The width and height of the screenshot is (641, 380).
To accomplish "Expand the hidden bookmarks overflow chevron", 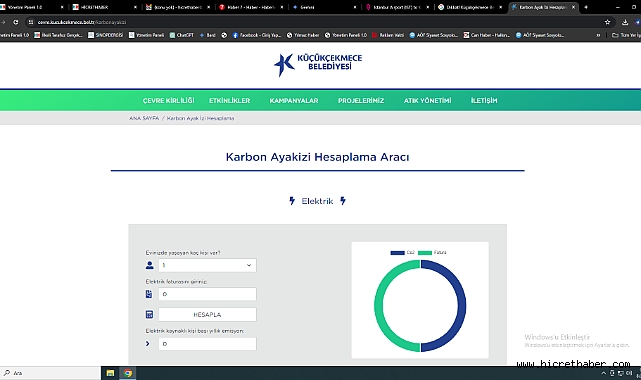I will coord(598,35).
